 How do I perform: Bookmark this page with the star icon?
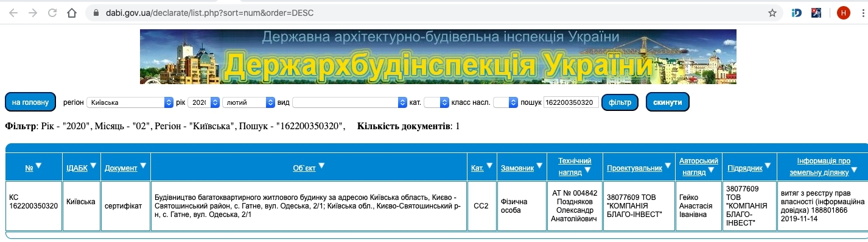[x=772, y=13]
